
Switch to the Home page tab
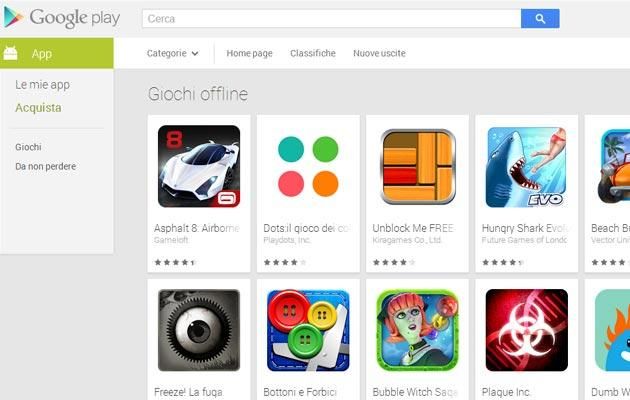click(249, 53)
